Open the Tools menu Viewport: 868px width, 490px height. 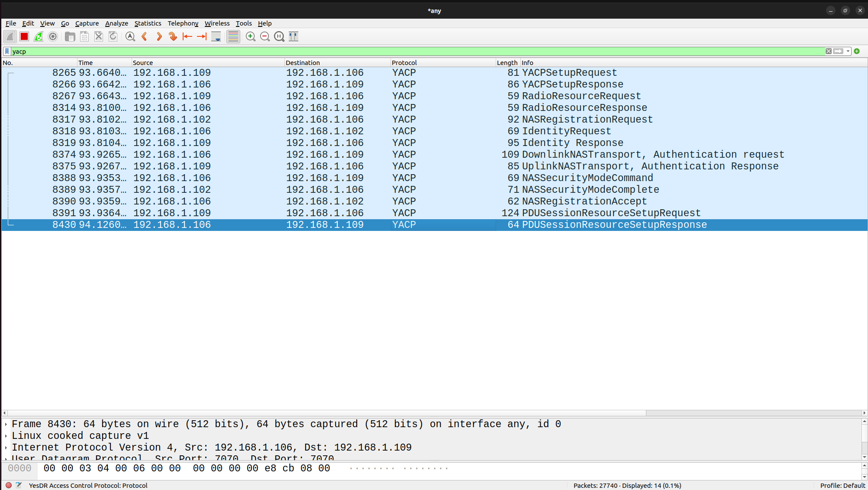pyautogui.click(x=244, y=23)
